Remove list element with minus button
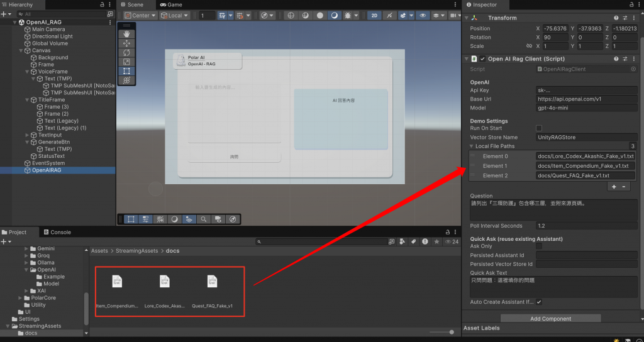Image resolution: width=644 pixels, height=342 pixels. (x=623, y=187)
